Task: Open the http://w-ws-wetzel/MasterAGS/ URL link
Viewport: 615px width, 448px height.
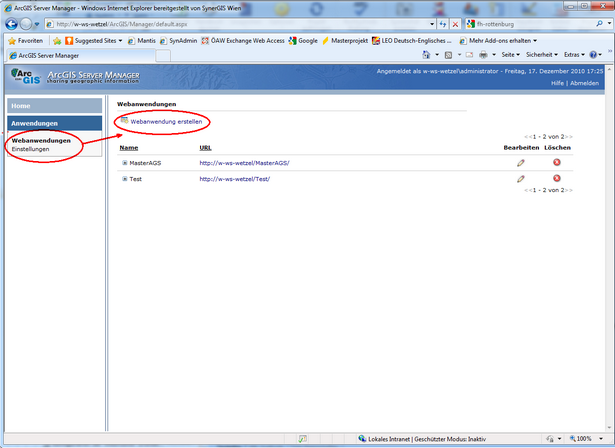Action: (244, 163)
